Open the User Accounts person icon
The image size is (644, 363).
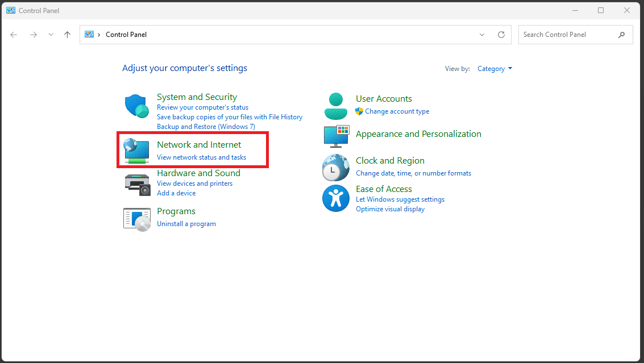click(336, 106)
